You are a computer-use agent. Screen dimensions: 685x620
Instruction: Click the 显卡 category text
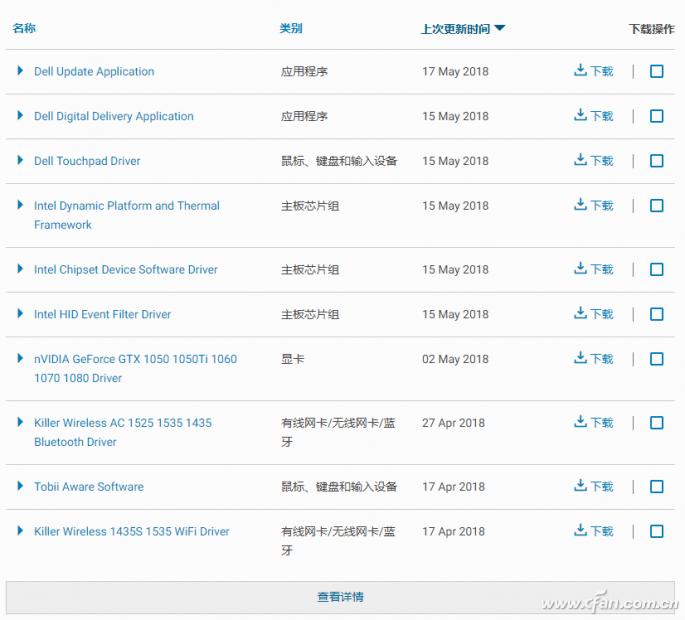292,359
